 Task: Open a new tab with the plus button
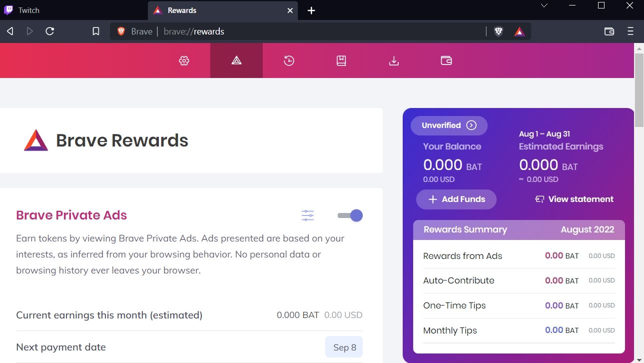[x=311, y=10]
